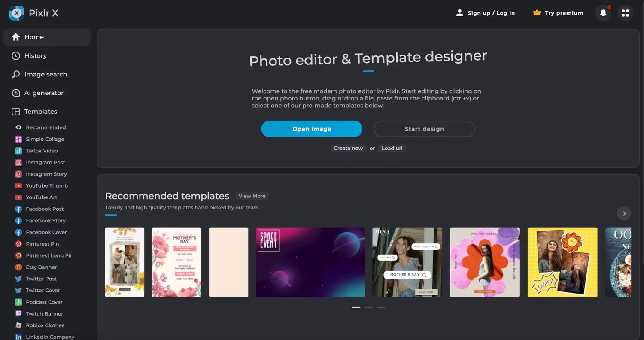Click the apps grid in the top bar

pyautogui.click(x=625, y=13)
